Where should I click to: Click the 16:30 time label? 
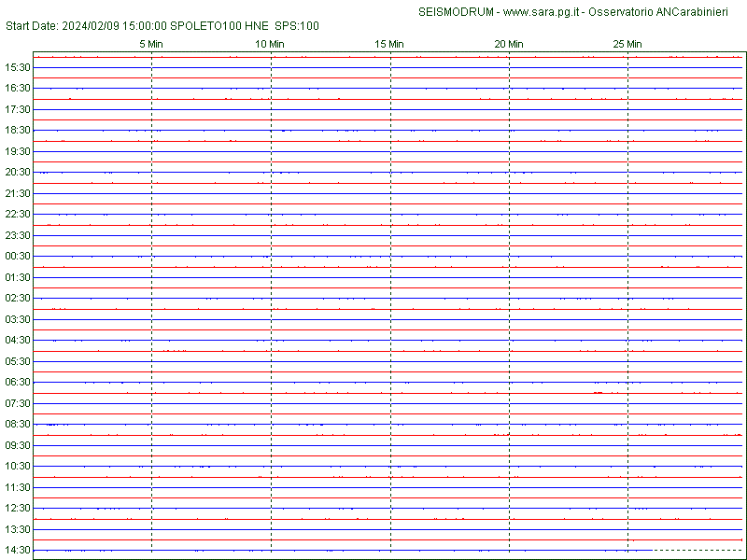[x=18, y=88]
